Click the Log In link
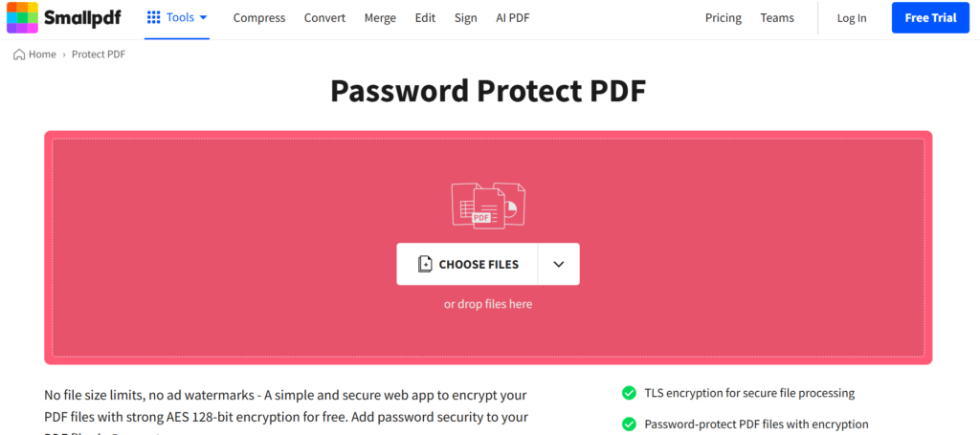980x435 pixels. point(852,18)
